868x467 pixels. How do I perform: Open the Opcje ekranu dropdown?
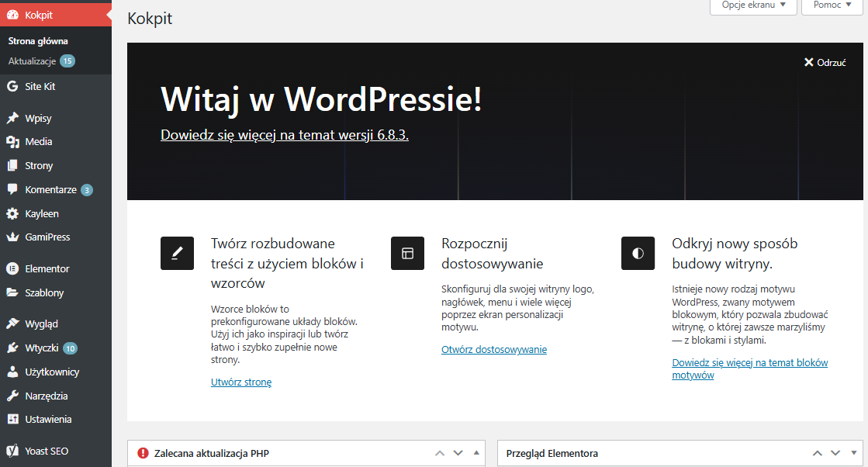(752, 5)
